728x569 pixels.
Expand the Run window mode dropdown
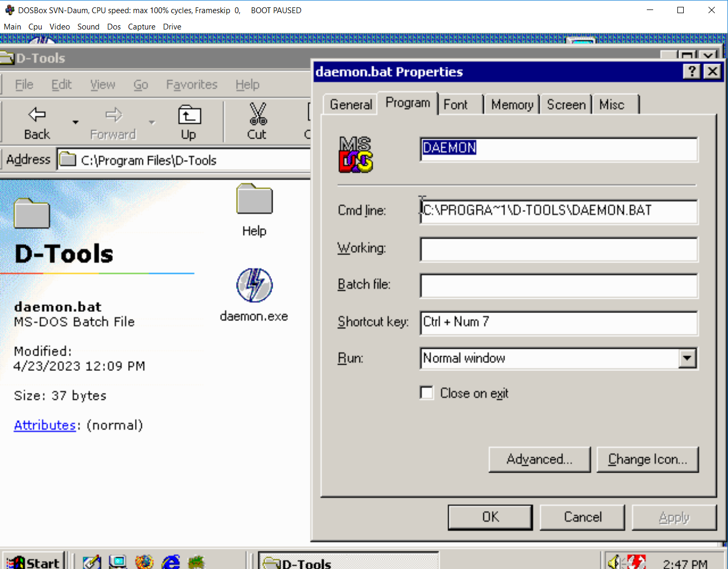(x=687, y=359)
